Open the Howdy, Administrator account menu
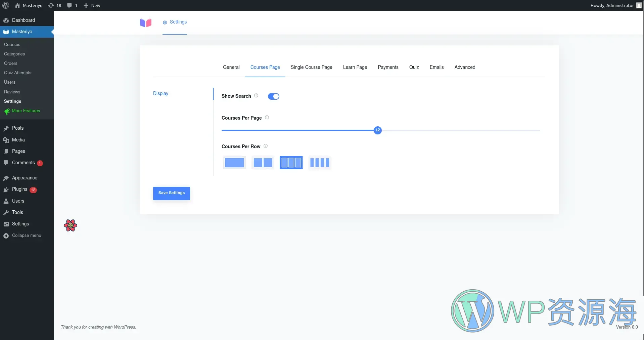This screenshot has width=644, height=340. tap(615, 5)
